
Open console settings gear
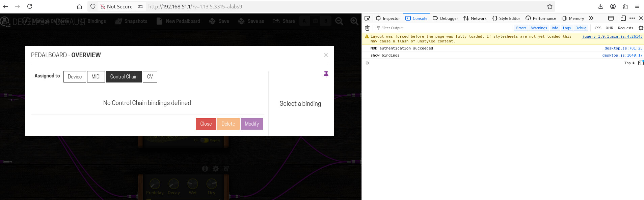641,28
